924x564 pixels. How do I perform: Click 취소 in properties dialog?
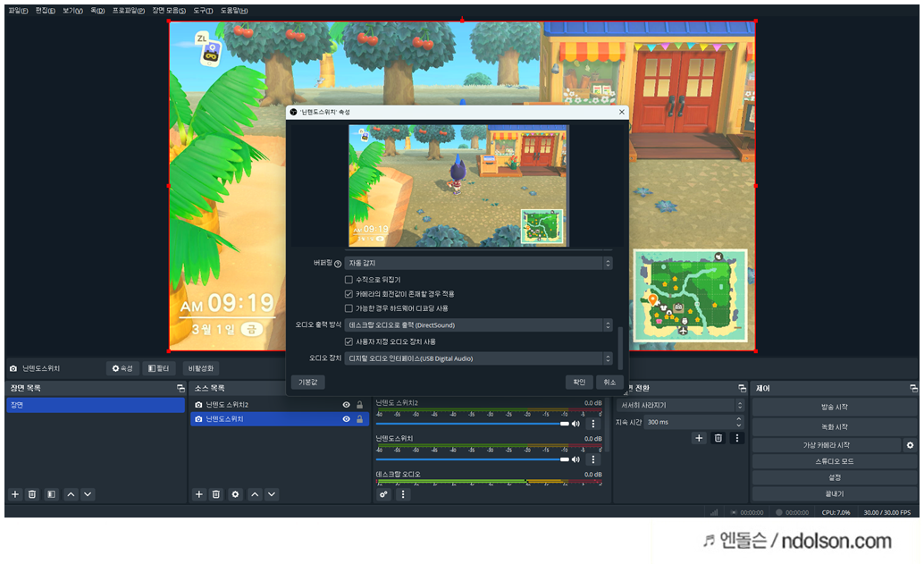[x=609, y=382]
